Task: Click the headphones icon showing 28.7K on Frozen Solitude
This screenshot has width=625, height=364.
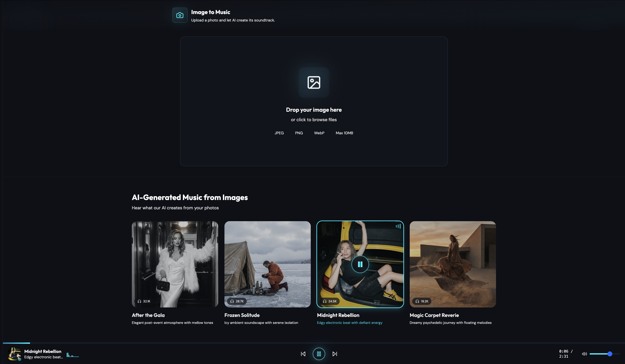Action: coord(232,301)
